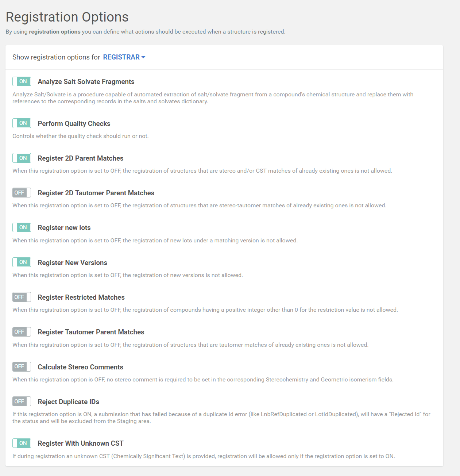Viewport: 460px width, 476px height.
Task: Click the Register Restricted Matches description text
Action: click(205, 310)
